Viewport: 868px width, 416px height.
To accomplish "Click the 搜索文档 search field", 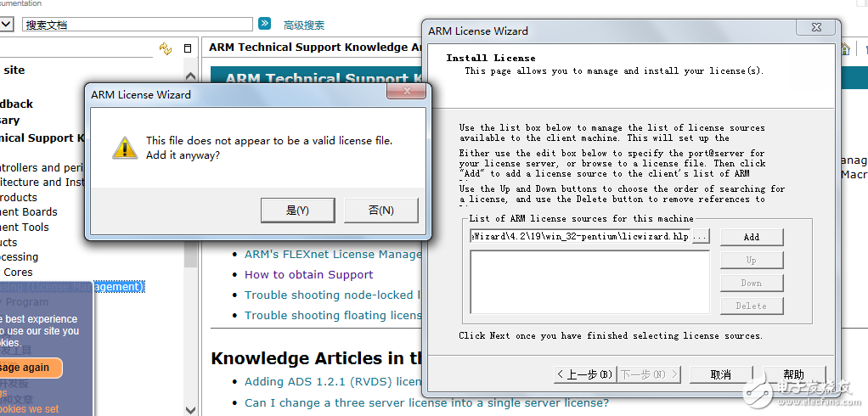I will click(138, 25).
